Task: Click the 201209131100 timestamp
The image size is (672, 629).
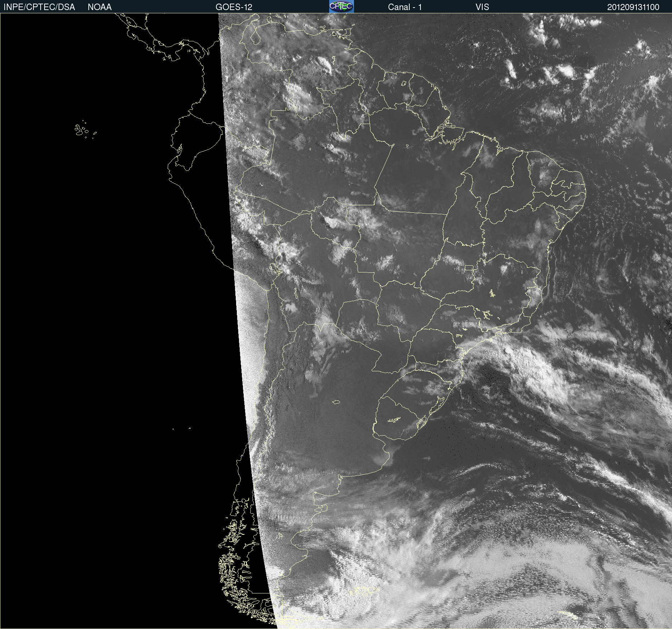Action: click(633, 7)
